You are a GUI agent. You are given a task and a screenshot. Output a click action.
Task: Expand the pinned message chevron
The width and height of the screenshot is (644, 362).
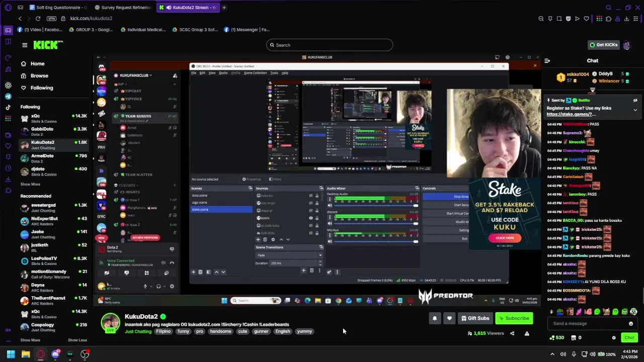click(635, 110)
